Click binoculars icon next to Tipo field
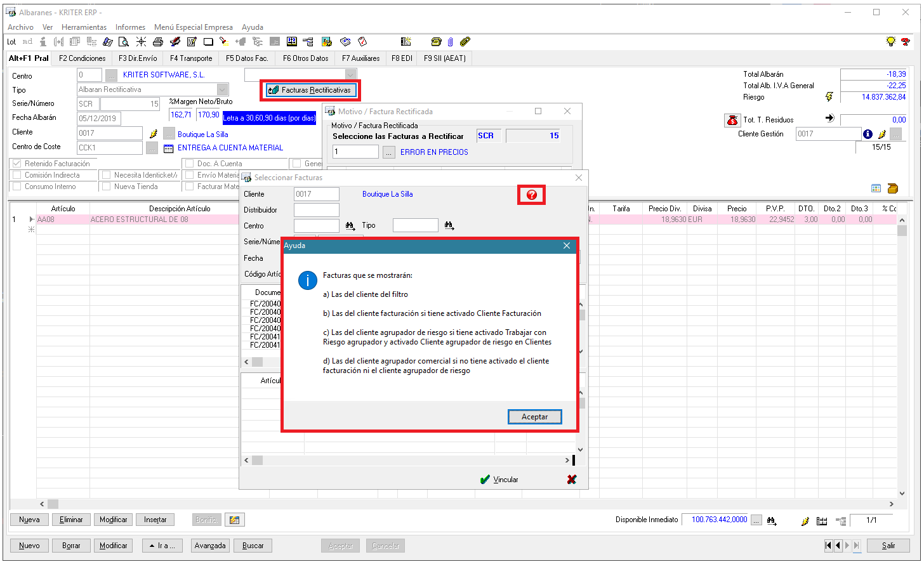 pos(449,226)
